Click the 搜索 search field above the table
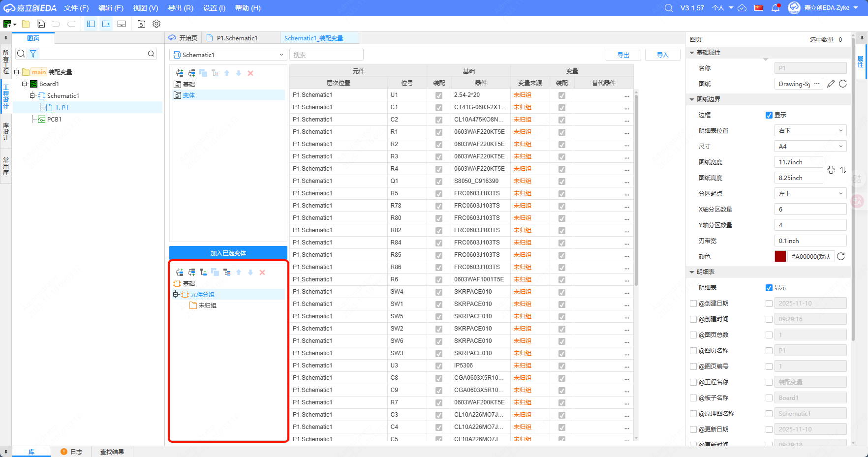 (326, 55)
